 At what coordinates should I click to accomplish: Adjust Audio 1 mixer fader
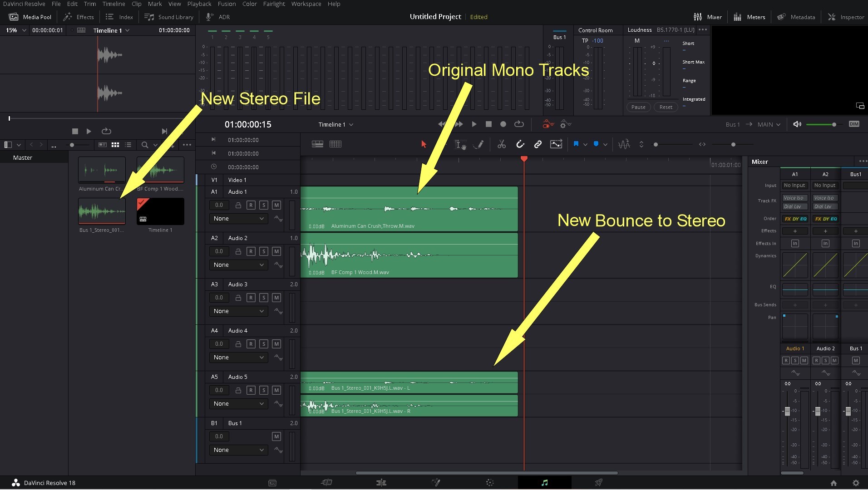pyautogui.click(x=787, y=411)
